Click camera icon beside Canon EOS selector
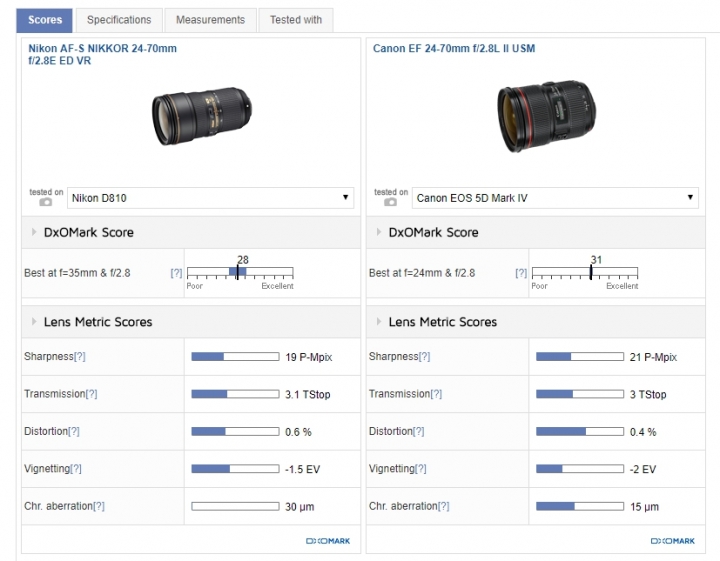This screenshot has height=561, width=720. pos(390,202)
